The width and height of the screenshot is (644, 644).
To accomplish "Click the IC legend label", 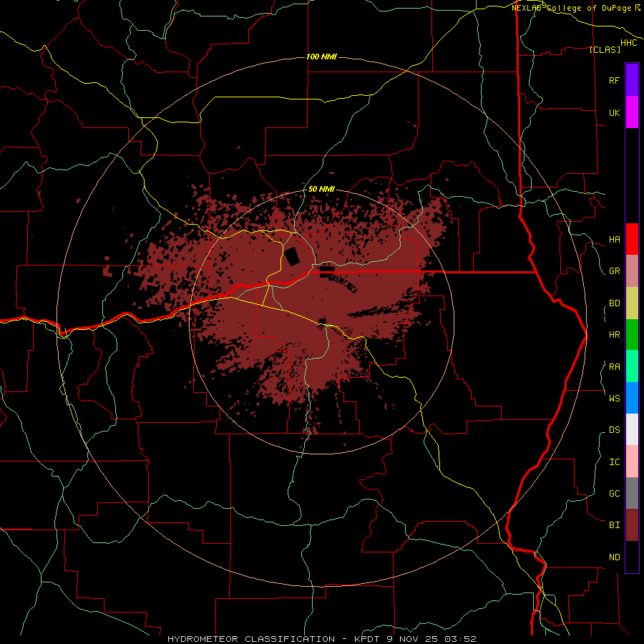I will coord(614,462).
